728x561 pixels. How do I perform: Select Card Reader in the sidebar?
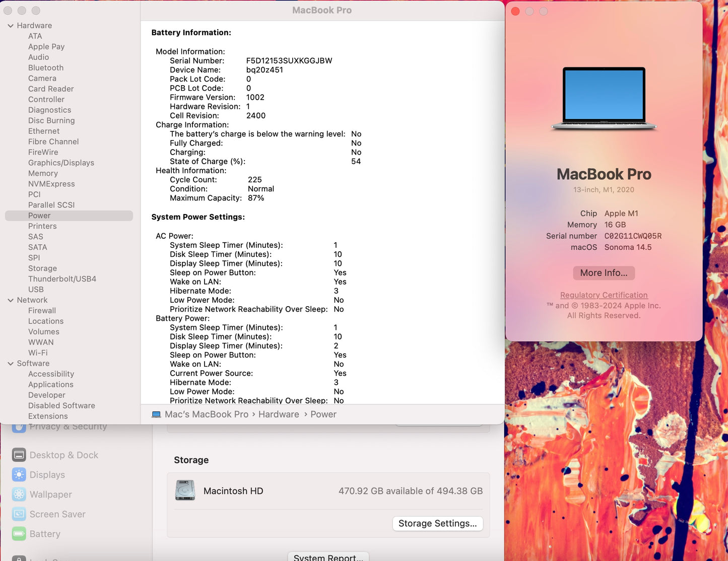pyautogui.click(x=51, y=89)
